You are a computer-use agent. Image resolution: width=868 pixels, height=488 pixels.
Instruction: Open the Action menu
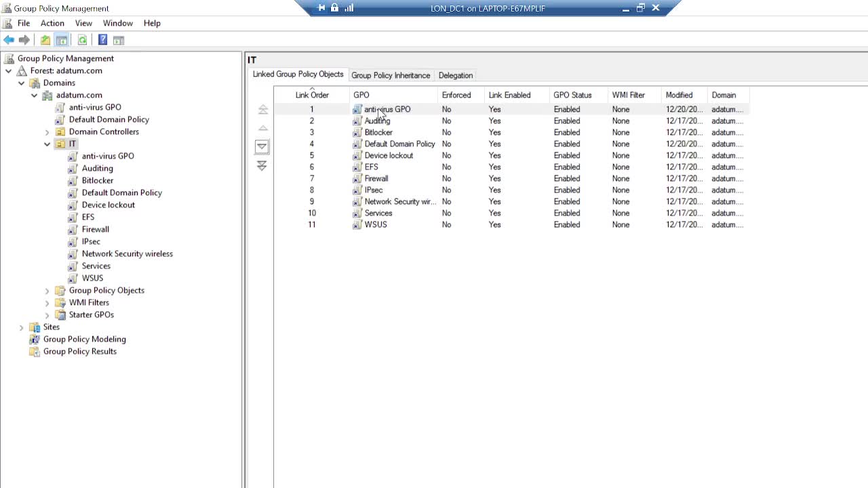[52, 23]
